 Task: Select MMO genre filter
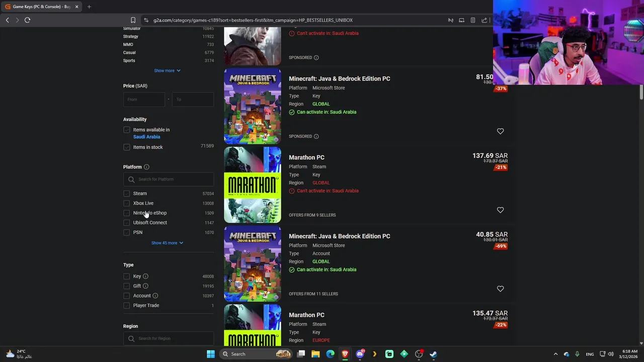pos(128,45)
